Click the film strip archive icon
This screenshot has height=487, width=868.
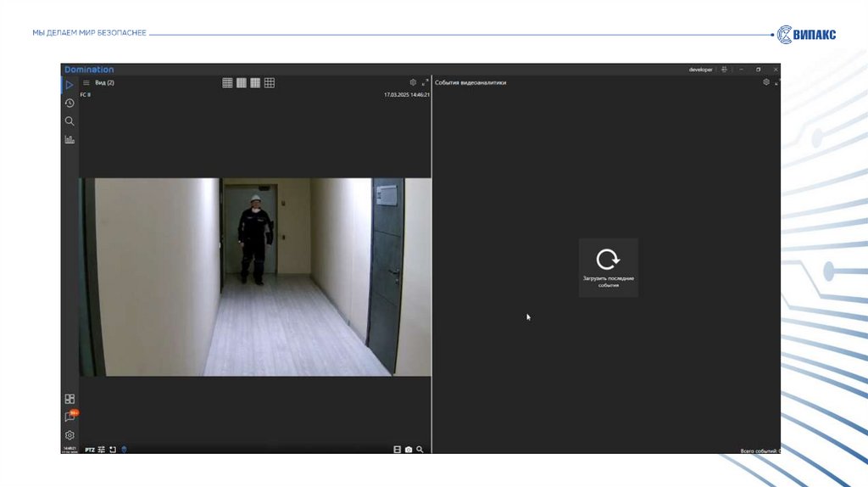point(397,450)
